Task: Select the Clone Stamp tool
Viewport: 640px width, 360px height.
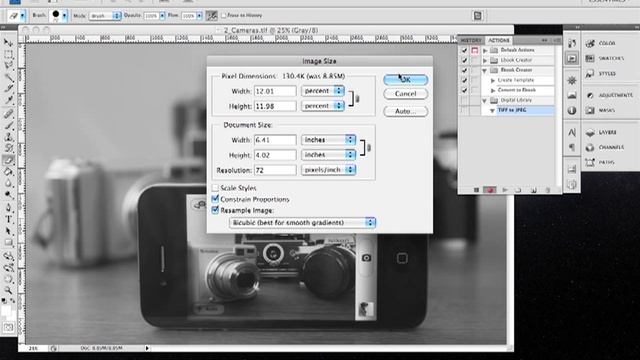Action: click(8, 137)
